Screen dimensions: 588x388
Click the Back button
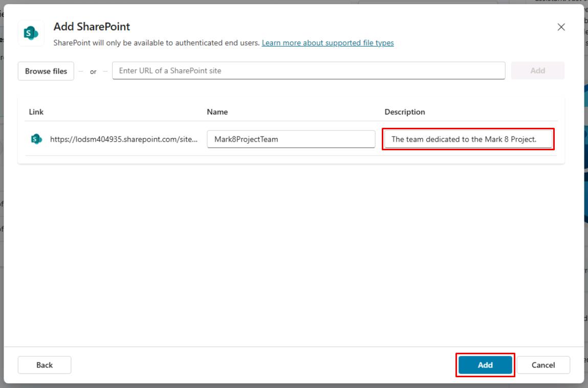(45, 364)
